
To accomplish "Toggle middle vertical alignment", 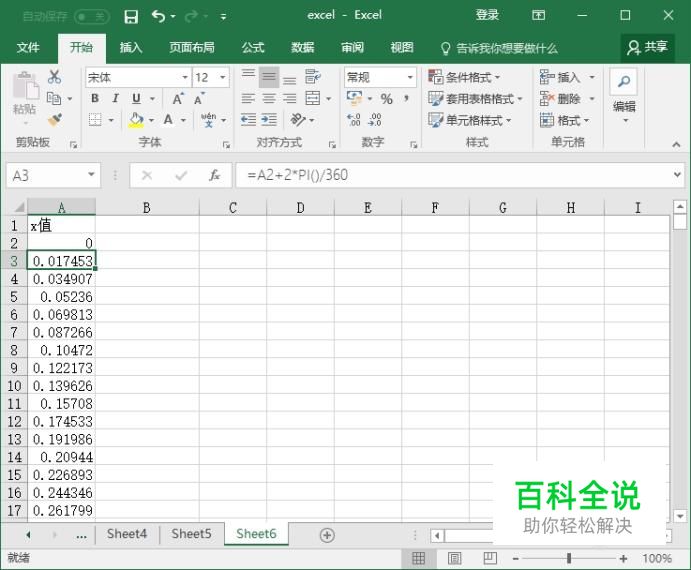I will point(269,77).
